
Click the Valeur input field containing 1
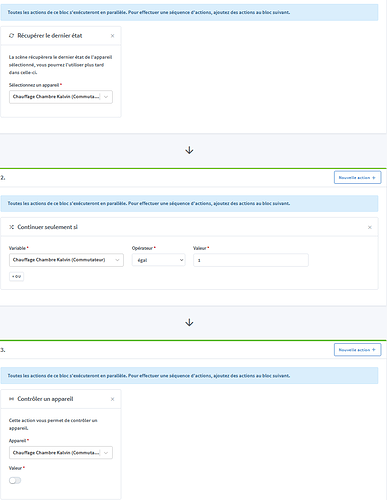click(251, 260)
